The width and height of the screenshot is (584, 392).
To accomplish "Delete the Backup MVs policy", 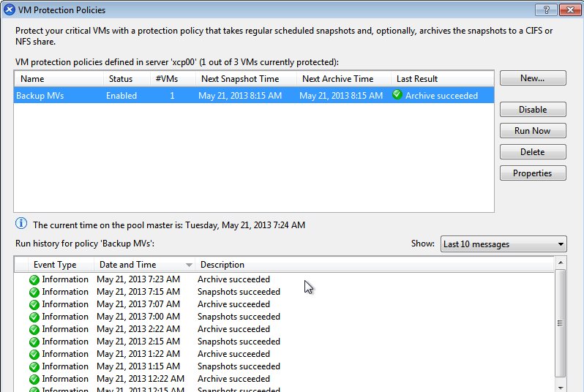I will click(533, 152).
